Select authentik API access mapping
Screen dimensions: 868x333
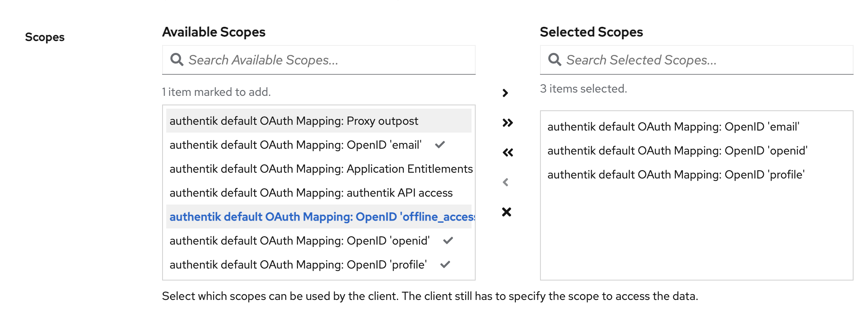coord(318,193)
